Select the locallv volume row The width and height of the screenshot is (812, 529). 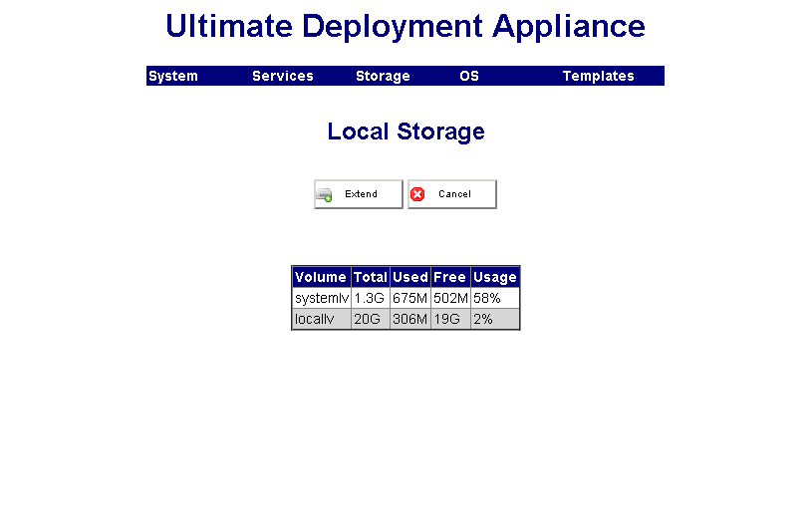406,319
